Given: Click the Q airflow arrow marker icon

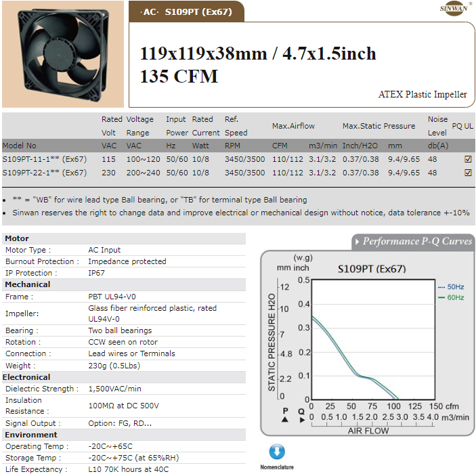Looking at the screenshot, I should (301, 416).
